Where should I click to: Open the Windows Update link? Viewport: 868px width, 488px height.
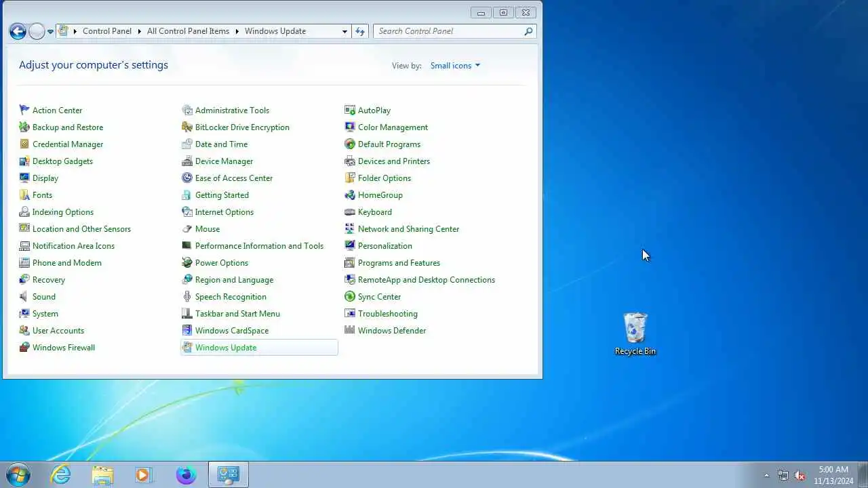pos(226,347)
